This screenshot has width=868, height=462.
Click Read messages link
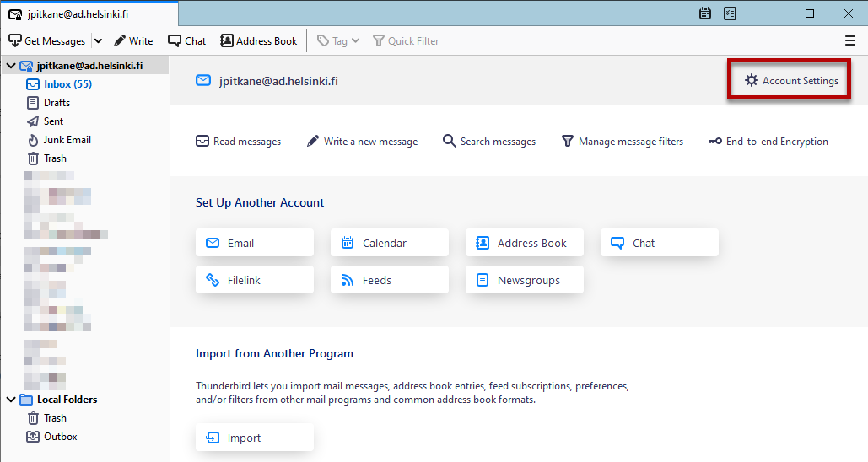point(238,142)
